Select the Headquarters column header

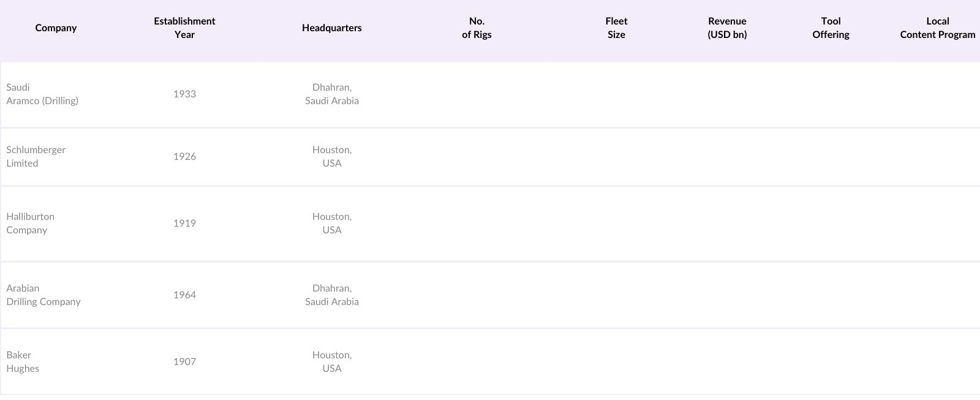(x=331, y=28)
